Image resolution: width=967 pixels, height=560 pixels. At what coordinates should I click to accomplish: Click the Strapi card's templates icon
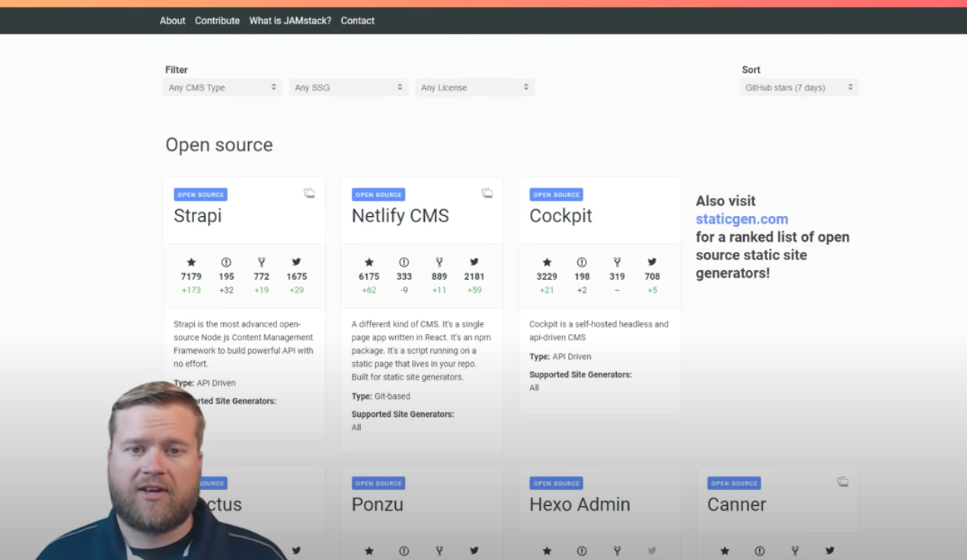(x=309, y=193)
